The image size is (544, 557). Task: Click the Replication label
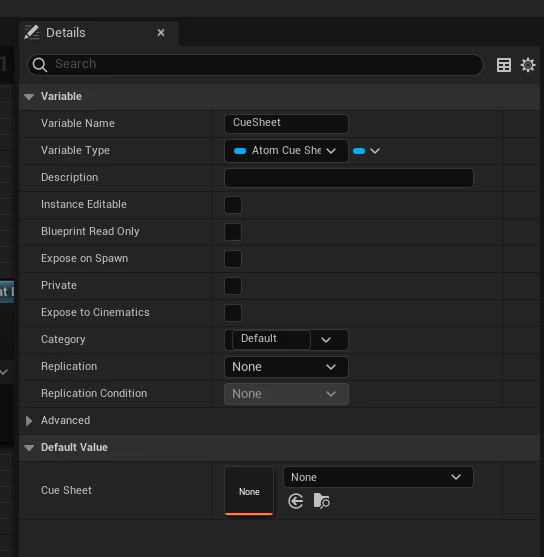pyautogui.click(x=69, y=366)
